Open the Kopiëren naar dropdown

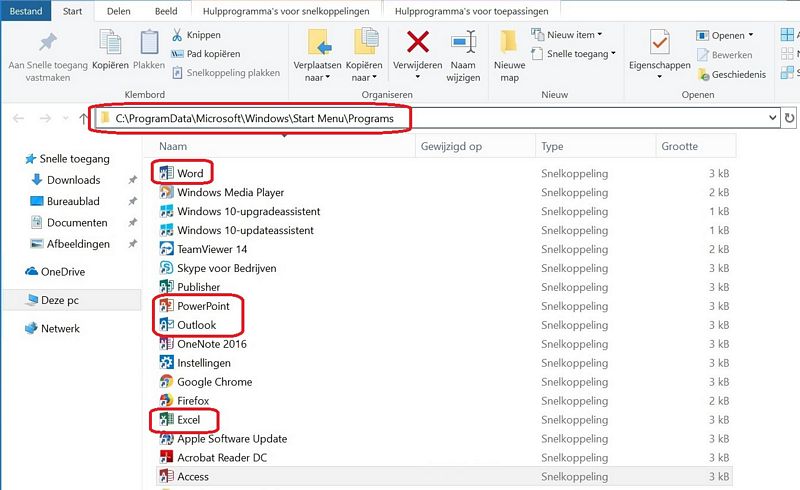pos(364,56)
